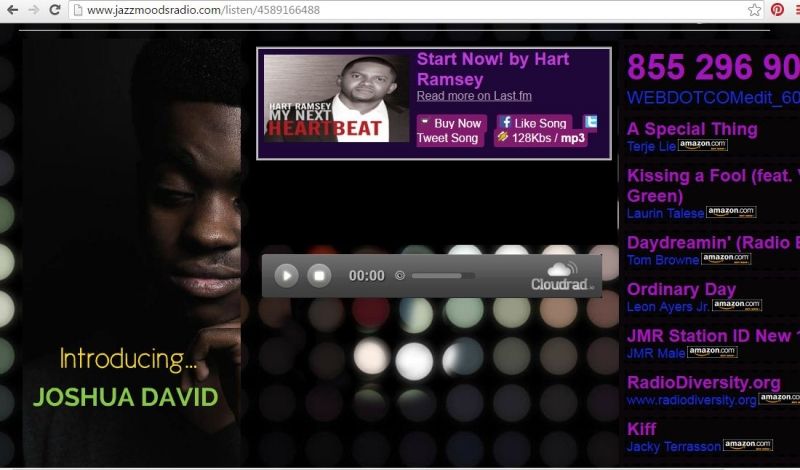Click the browser forward arrow

[x=33, y=10]
